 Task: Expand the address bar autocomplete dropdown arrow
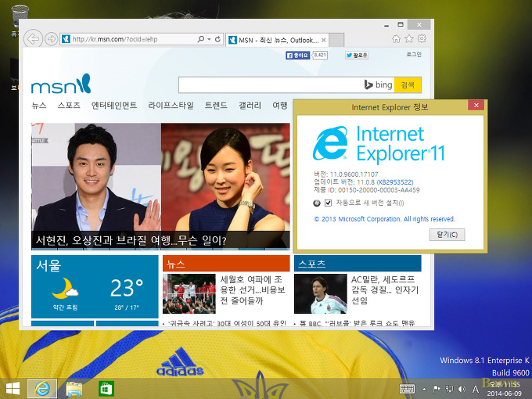point(209,39)
